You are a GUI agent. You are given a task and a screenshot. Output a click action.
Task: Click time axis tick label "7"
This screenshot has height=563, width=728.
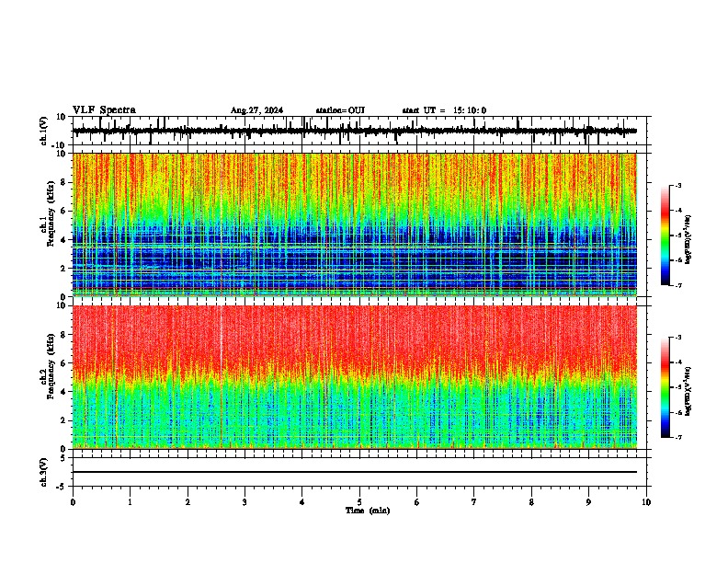[x=474, y=502]
